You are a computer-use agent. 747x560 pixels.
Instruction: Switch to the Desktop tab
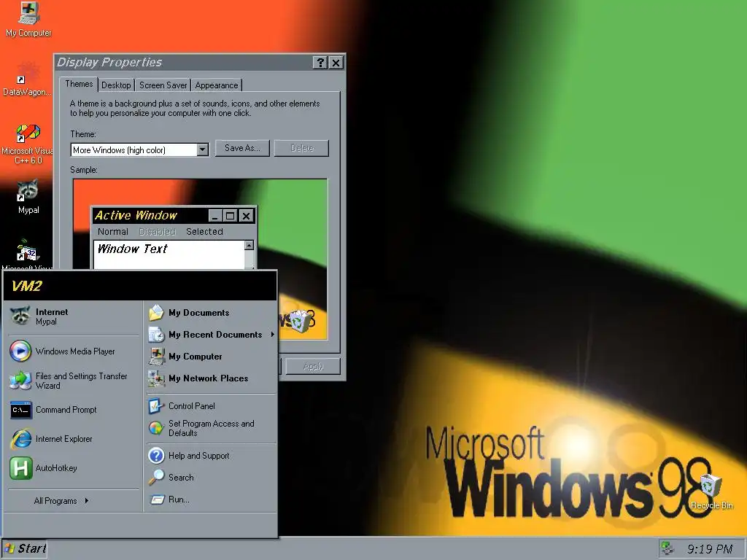[x=116, y=85]
